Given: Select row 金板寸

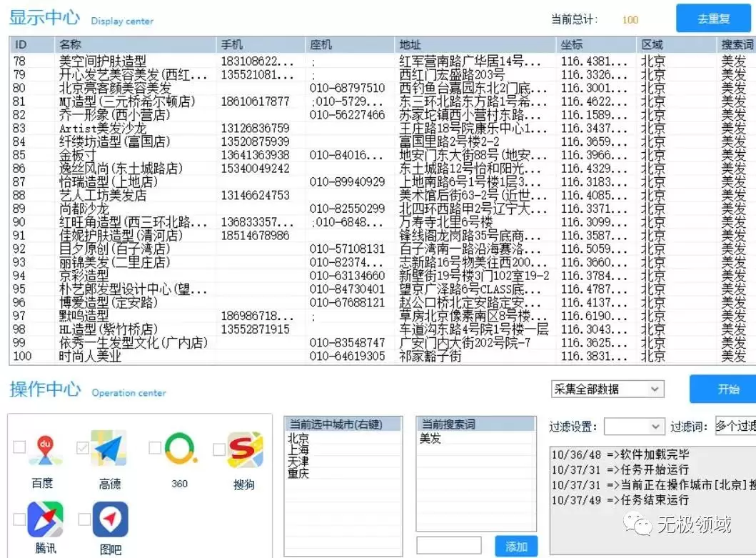Looking at the screenshot, I should click(x=383, y=156).
